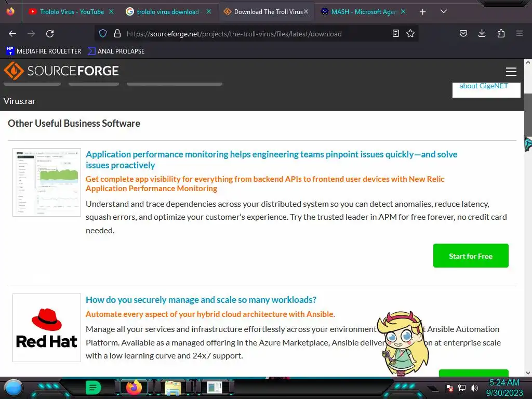Click the New Relic dashboard thumbnail

[47, 182]
